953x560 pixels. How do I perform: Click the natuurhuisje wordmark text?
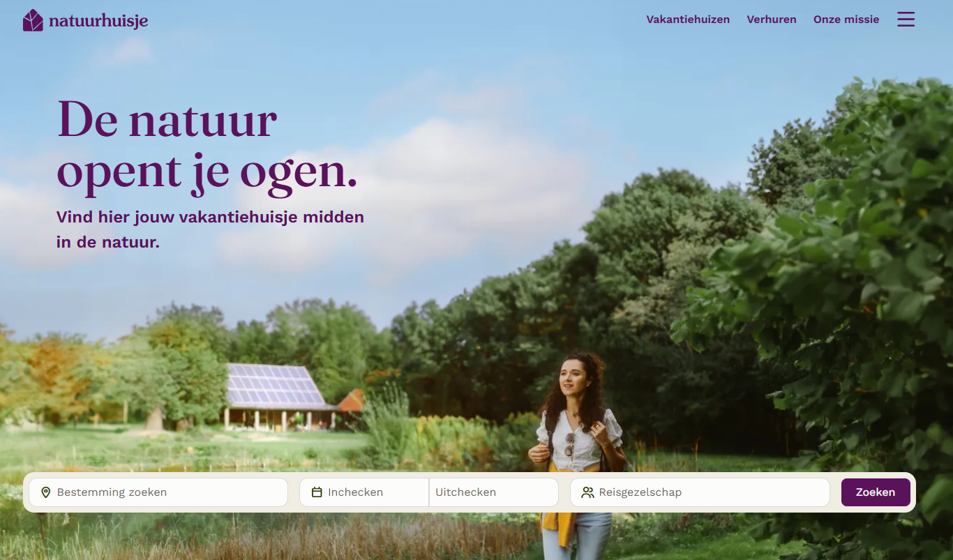tap(98, 21)
